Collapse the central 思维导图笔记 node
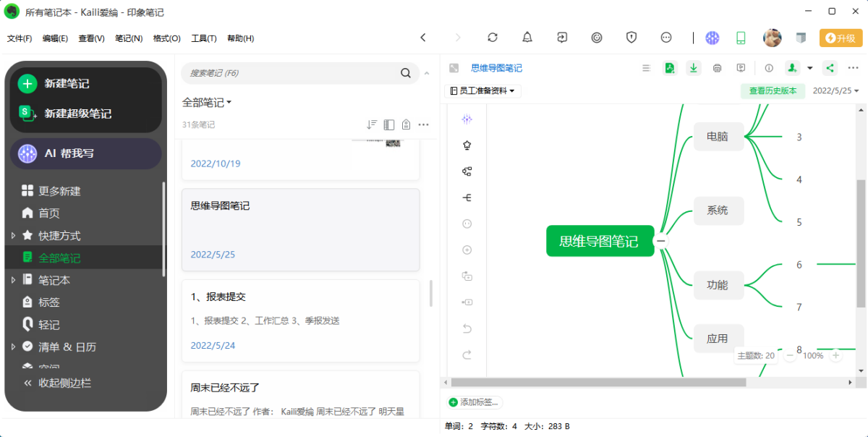Image resolution: width=868 pixels, height=437 pixels. (660, 241)
